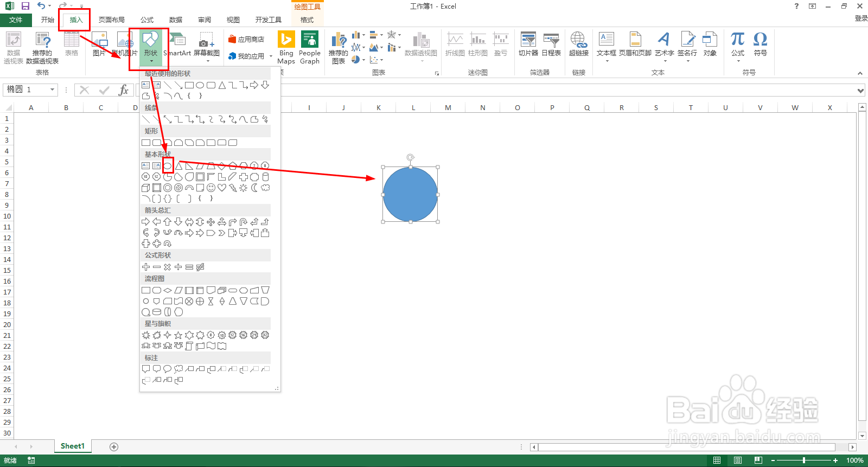Switch to the 格式 drawing format tab
The height and width of the screenshot is (467, 868).
coord(307,20)
